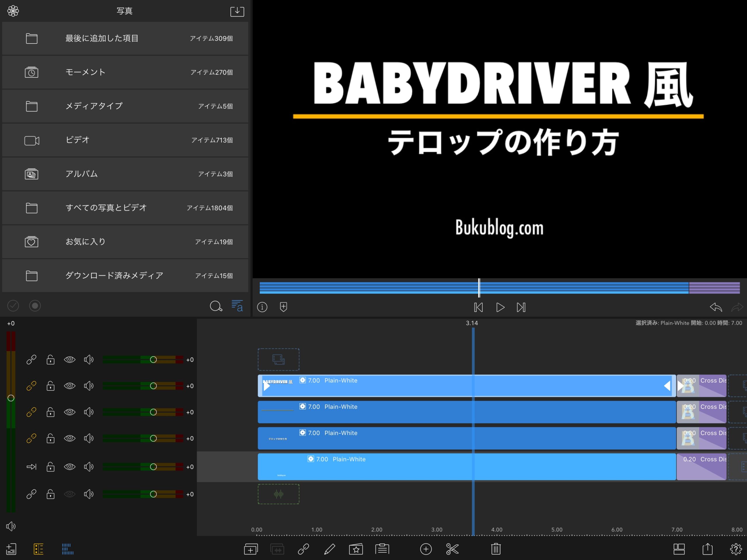
Task: Undo the last edit
Action: tap(716, 307)
